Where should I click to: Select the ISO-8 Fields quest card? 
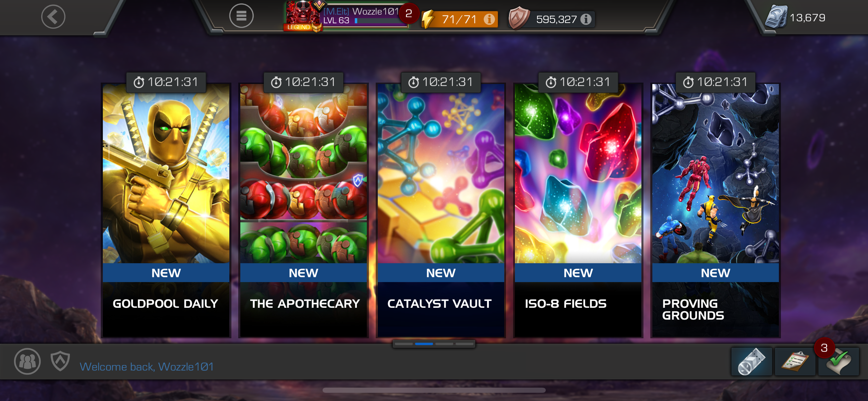(578, 210)
